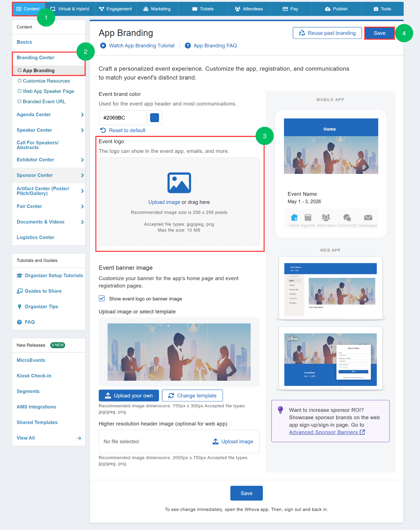Click the event banner template thumbnail
Image resolution: width=420 pixels, height=530 pixels.
[x=179, y=352]
